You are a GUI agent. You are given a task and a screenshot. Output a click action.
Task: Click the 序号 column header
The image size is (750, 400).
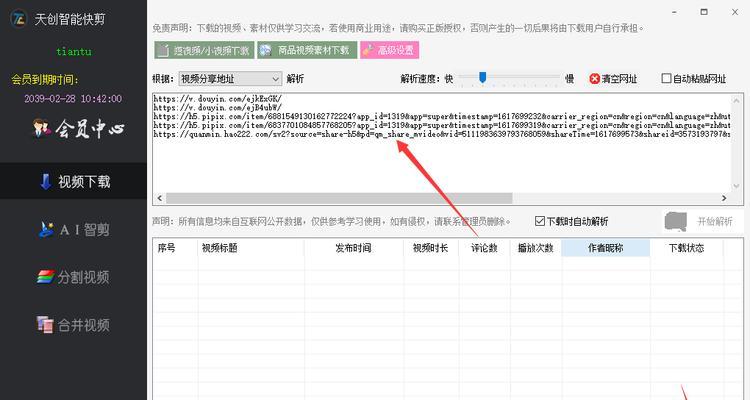click(x=176, y=248)
